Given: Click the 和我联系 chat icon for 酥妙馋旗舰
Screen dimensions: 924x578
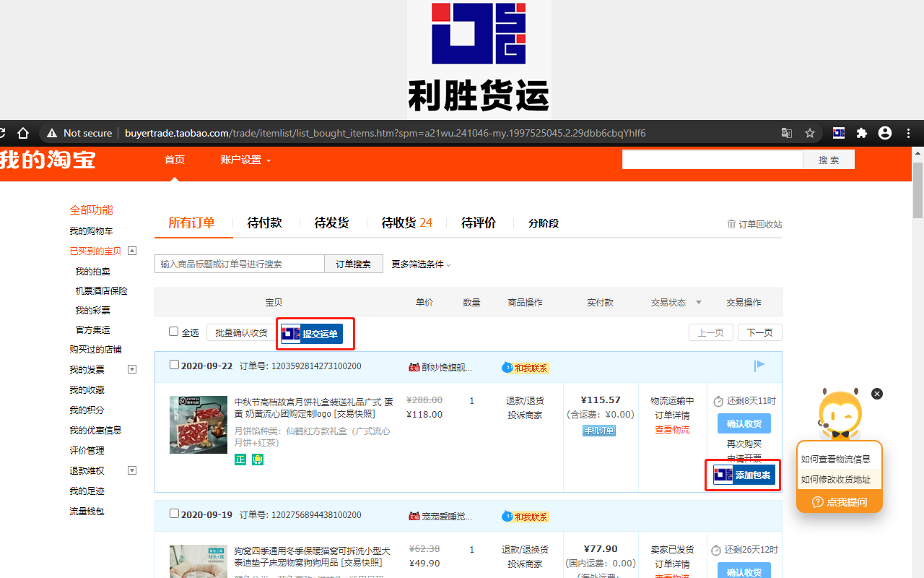Looking at the screenshot, I should point(526,368).
